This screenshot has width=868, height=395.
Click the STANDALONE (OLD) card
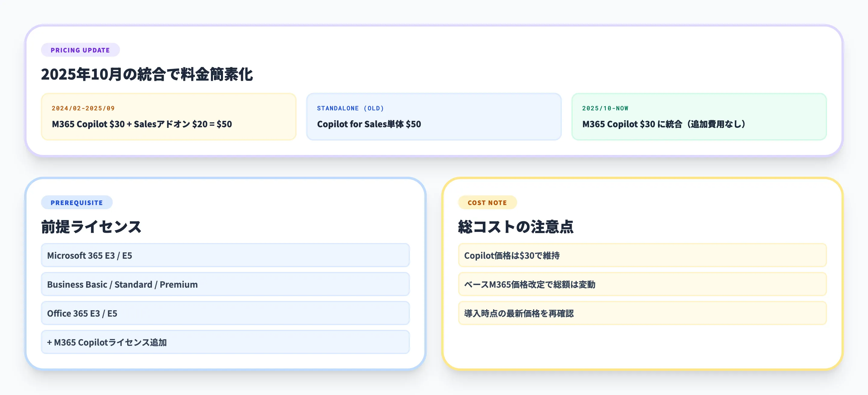434,116
